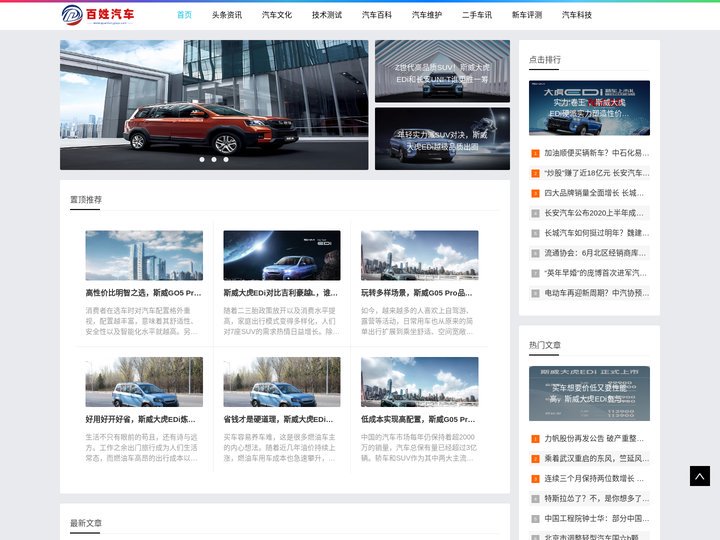
Task: Open hot article 特斯拉怂了？不，是你想多了
Action: click(x=596, y=498)
